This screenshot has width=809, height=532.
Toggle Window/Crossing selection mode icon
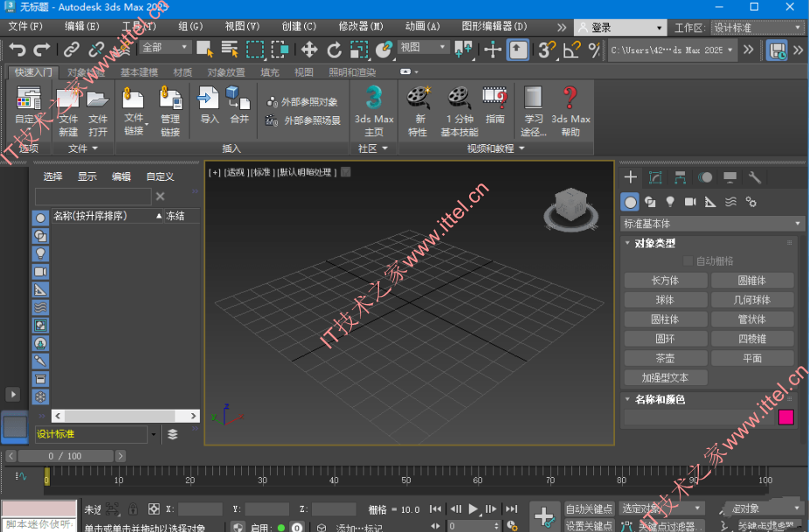point(280,49)
